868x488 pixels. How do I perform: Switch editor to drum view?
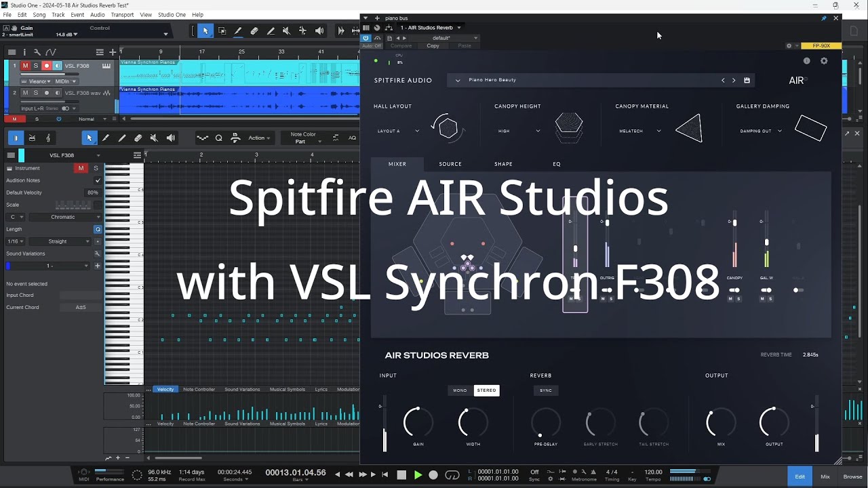(32, 138)
